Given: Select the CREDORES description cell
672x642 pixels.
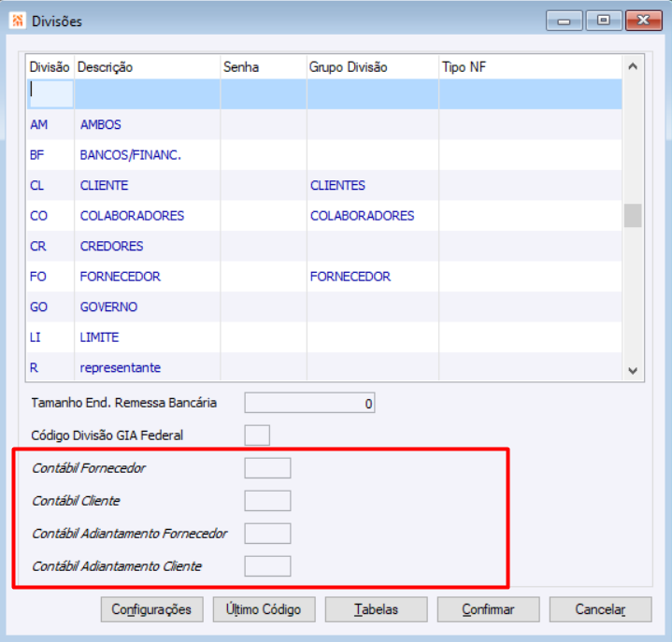Looking at the screenshot, I should (147, 247).
